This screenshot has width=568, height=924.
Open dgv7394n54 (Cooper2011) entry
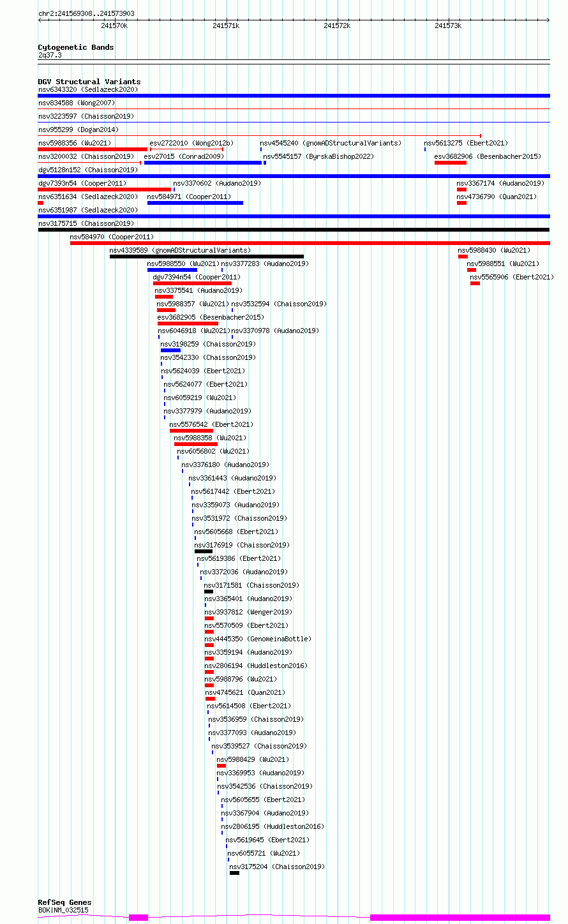[197, 278]
